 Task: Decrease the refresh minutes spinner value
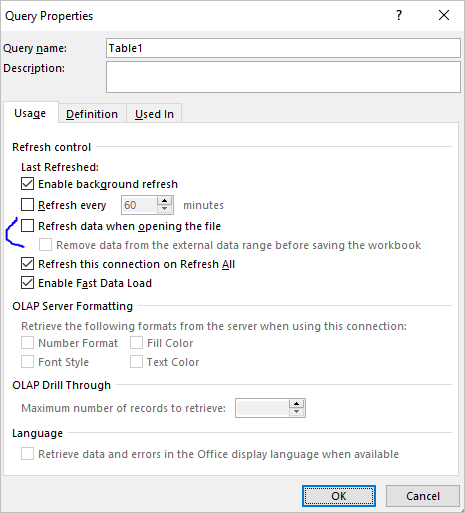coord(164,209)
